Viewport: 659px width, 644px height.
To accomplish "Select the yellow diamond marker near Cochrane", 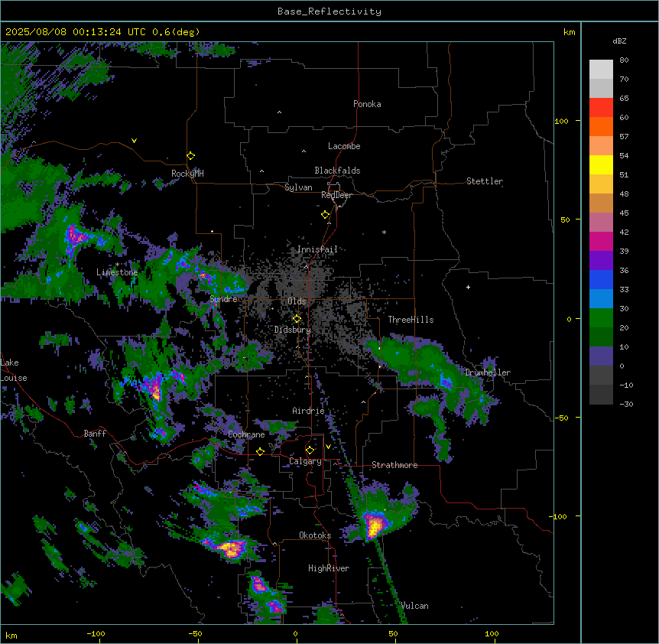I will click(260, 451).
